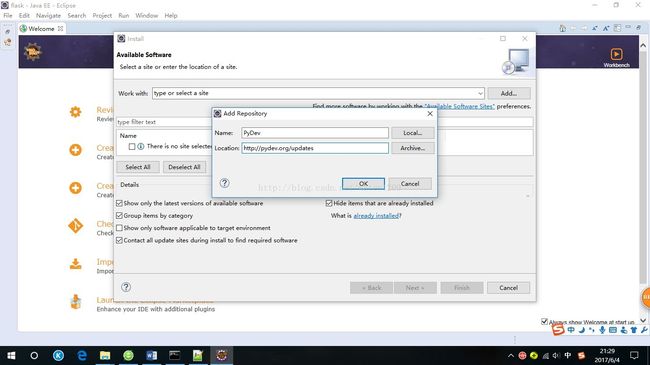
Task: Click magnify font icon in Welcome toolbar
Action: (x=606, y=28)
